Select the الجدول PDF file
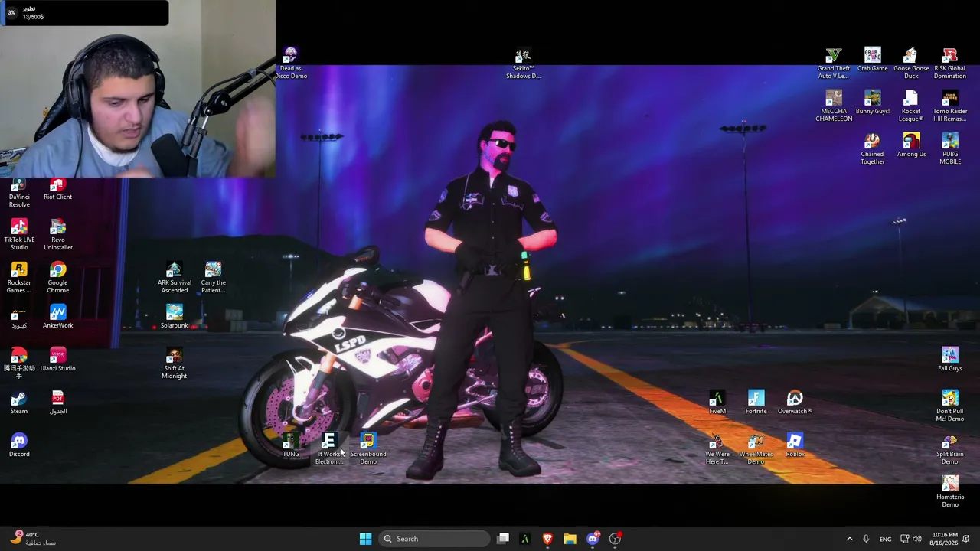Screen dimensions: 980x551 57,403
